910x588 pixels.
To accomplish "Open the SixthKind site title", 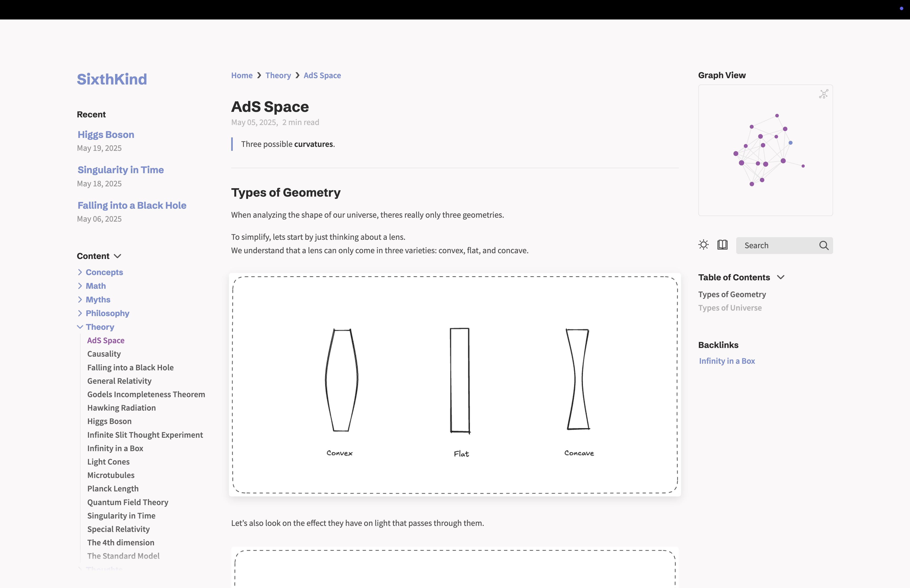I will tap(112, 79).
